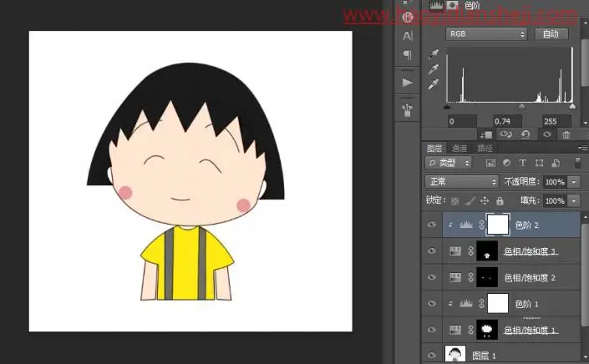Lock image pixels brush icon
This screenshot has height=364, width=589.
(470, 201)
